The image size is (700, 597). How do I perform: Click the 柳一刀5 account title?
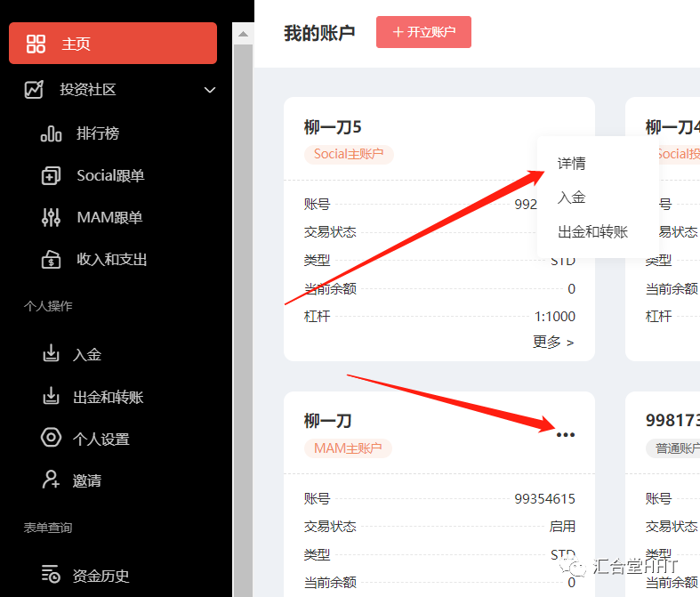click(333, 127)
